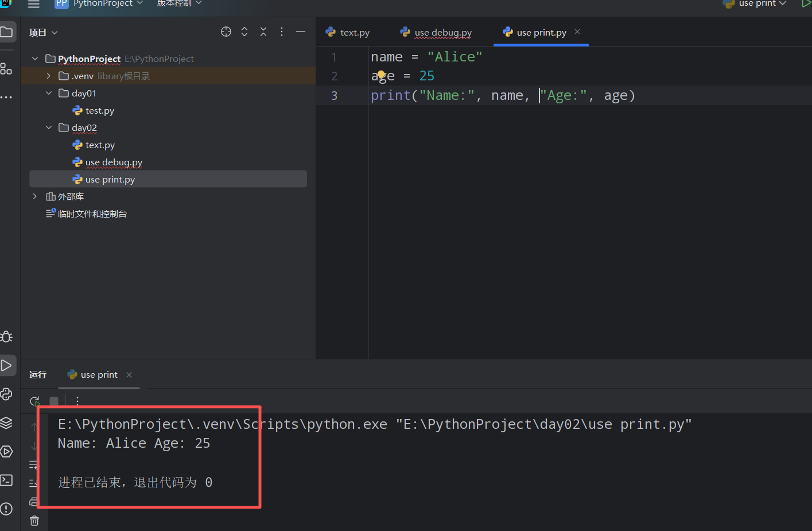The image size is (812, 531).
Task: Select use print.py in project tree
Action: click(x=168, y=179)
